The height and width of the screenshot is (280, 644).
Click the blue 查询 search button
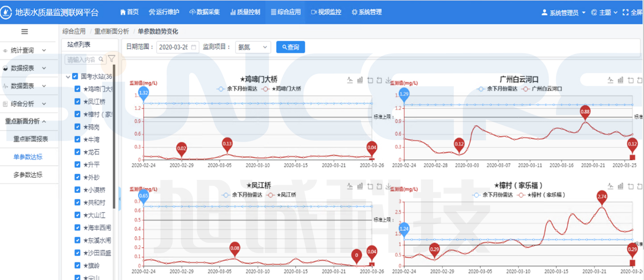point(290,47)
